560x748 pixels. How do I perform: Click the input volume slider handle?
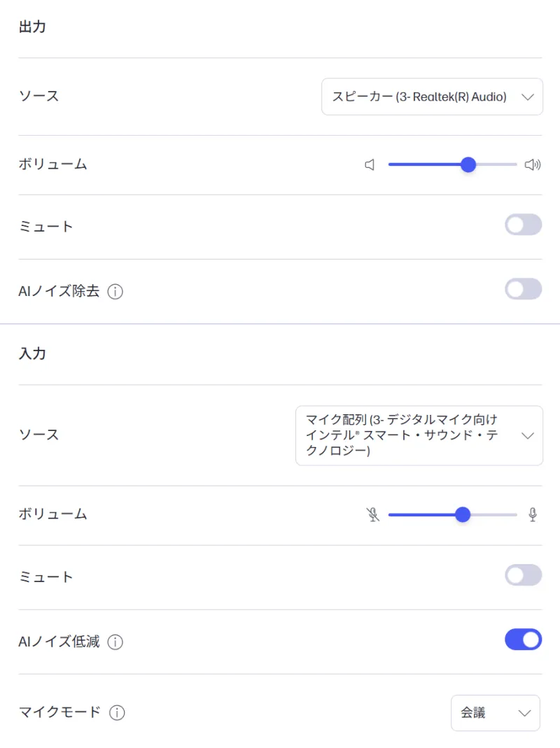click(462, 515)
